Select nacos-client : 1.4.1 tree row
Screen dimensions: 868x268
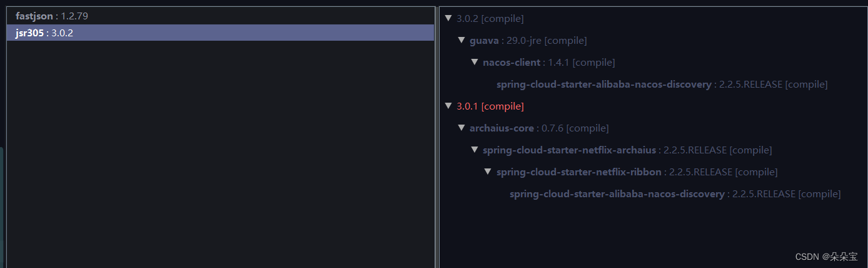[x=548, y=63]
